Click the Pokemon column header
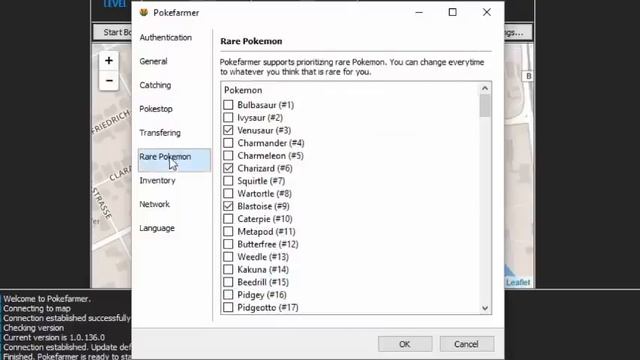This screenshot has height=360, width=640. click(x=243, y=90)
